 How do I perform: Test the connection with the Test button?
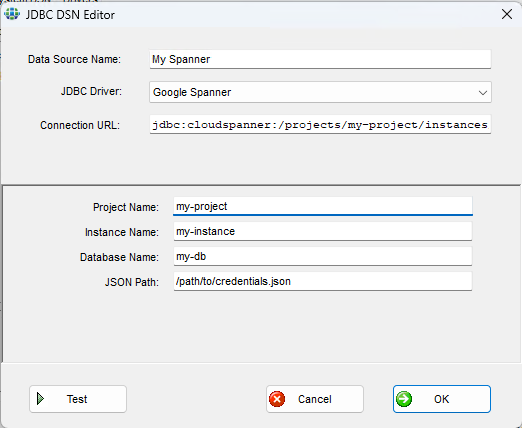click(78, 399)
